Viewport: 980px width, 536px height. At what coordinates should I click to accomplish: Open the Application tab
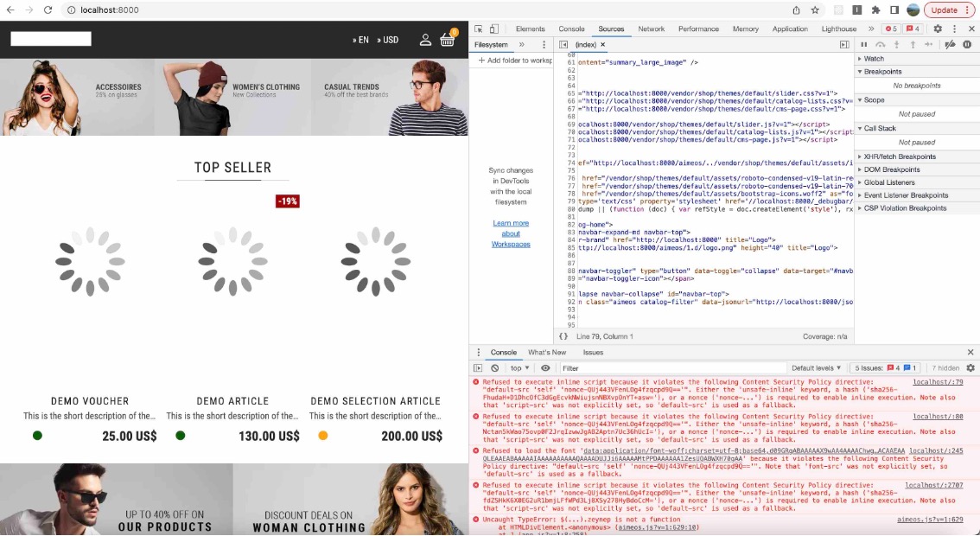pos(790,29)
